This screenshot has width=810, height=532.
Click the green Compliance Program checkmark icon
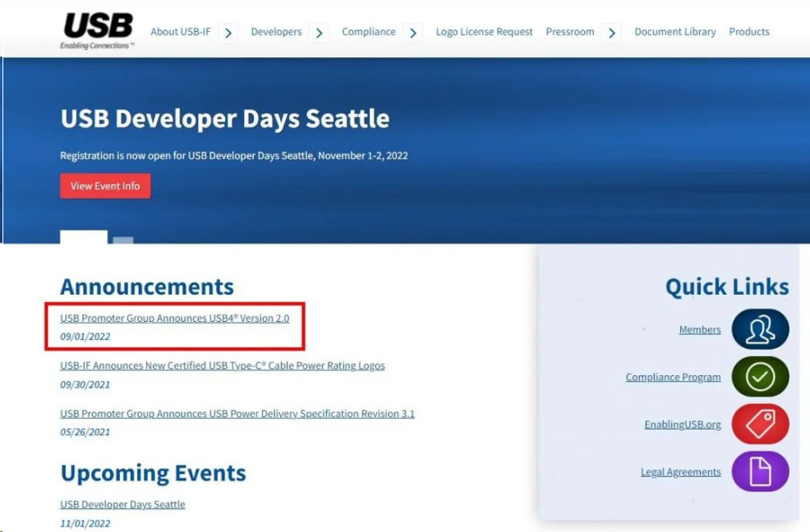point(760,377)
